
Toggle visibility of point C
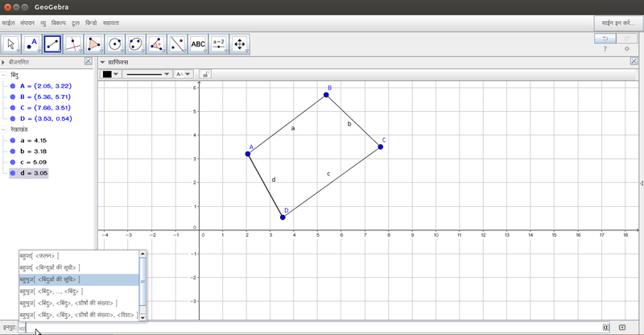(13, 108)
